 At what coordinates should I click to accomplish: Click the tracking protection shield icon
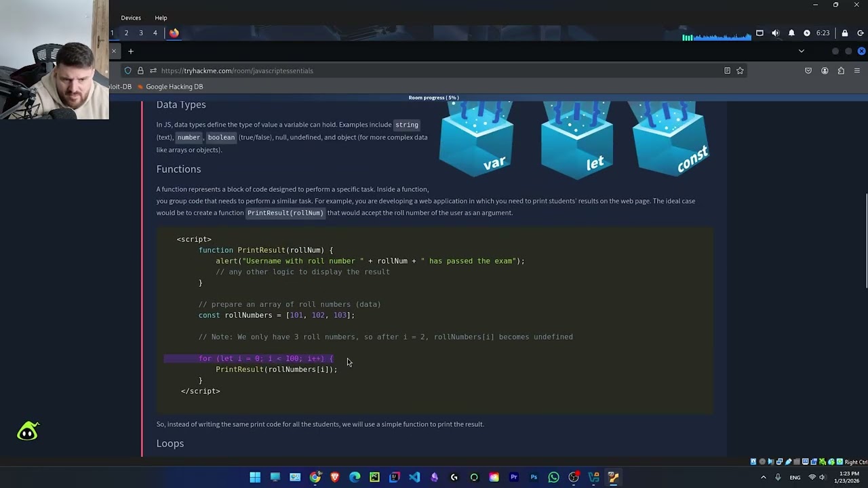pos(127,70)
